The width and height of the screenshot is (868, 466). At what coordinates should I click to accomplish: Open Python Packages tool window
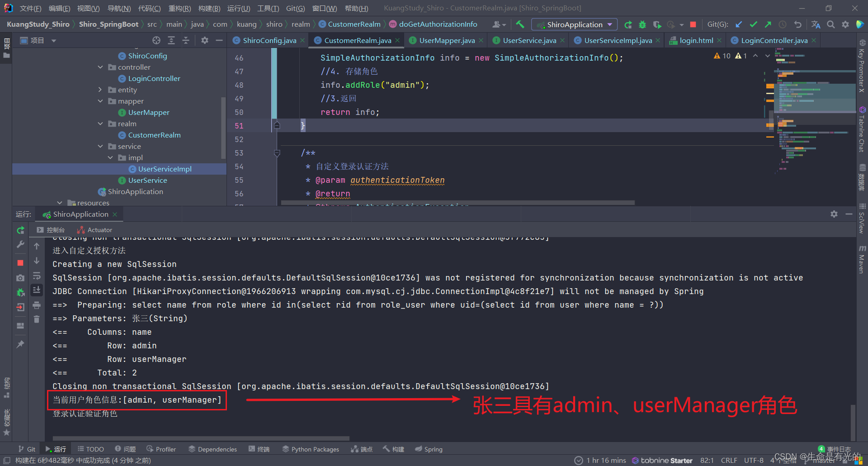pos(311,449)
